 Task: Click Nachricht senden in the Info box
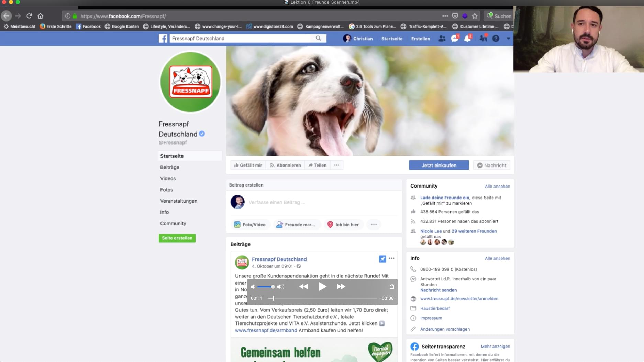[438, 290]
